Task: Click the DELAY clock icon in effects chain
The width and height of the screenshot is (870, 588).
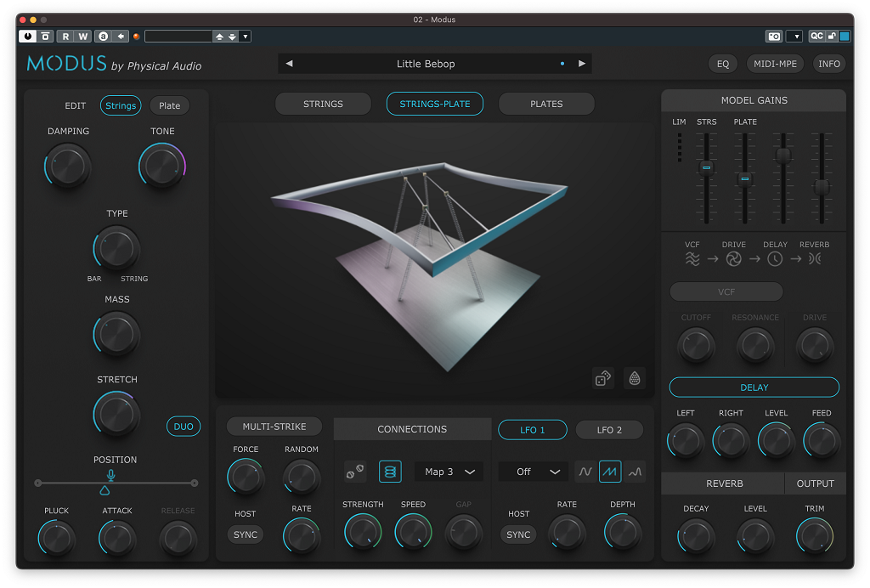Action: click(775, 259)
